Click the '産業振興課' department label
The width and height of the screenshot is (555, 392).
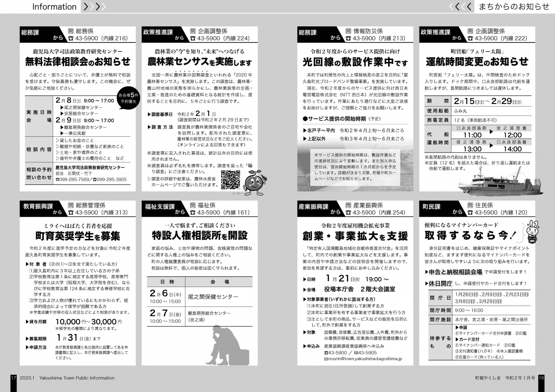tap(314, 206)
